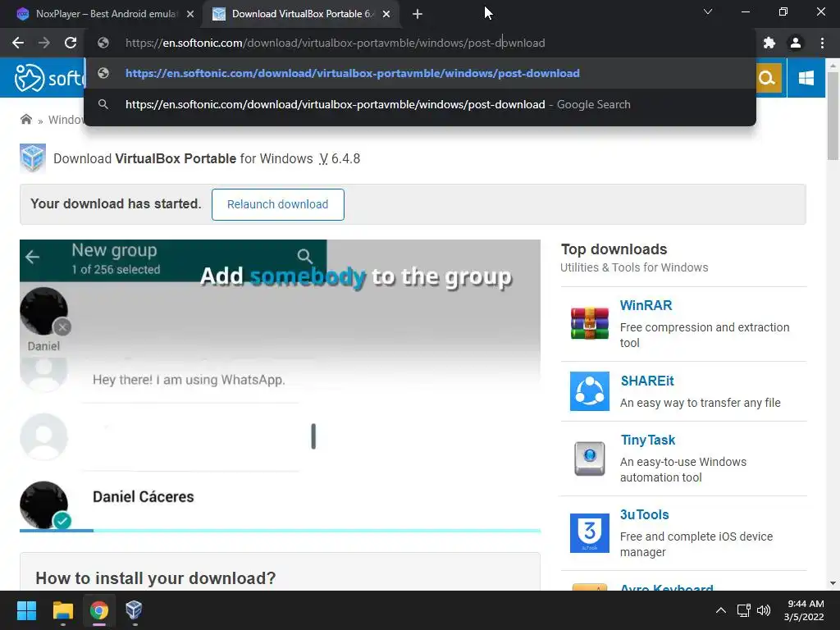Click the WinRAR icon
This screenshot has width=840, height=630.
click(x=589, y=323)
